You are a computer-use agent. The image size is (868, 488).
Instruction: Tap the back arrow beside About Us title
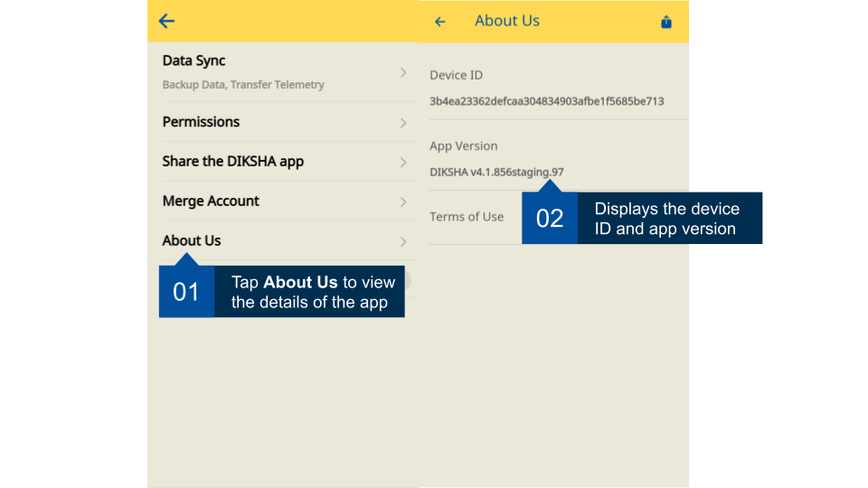point(440,22)
